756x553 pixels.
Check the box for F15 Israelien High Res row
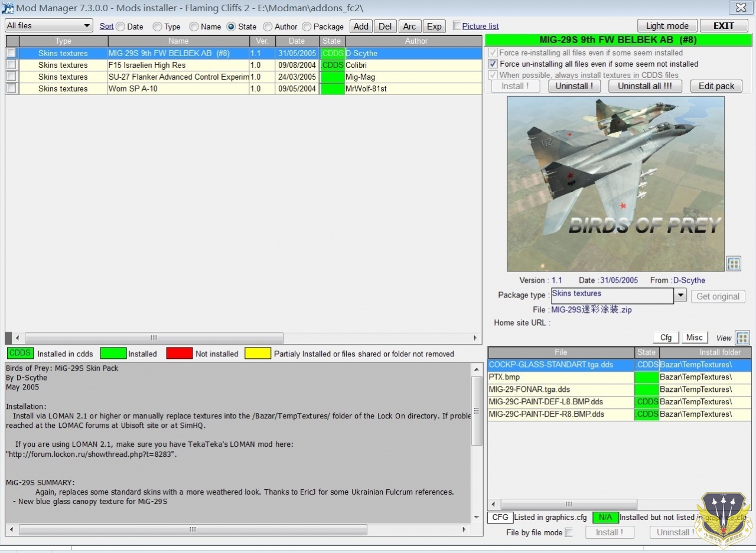[x=11, y=65]
